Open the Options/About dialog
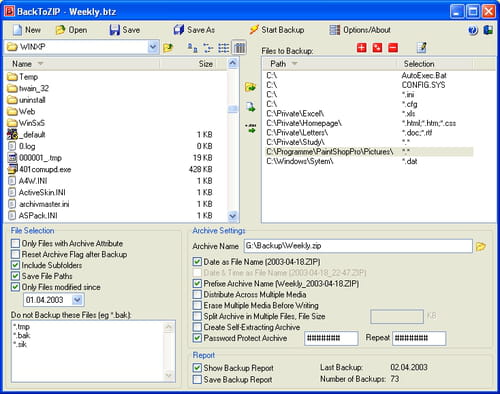500x394 pixels. (x=360, y=30)
